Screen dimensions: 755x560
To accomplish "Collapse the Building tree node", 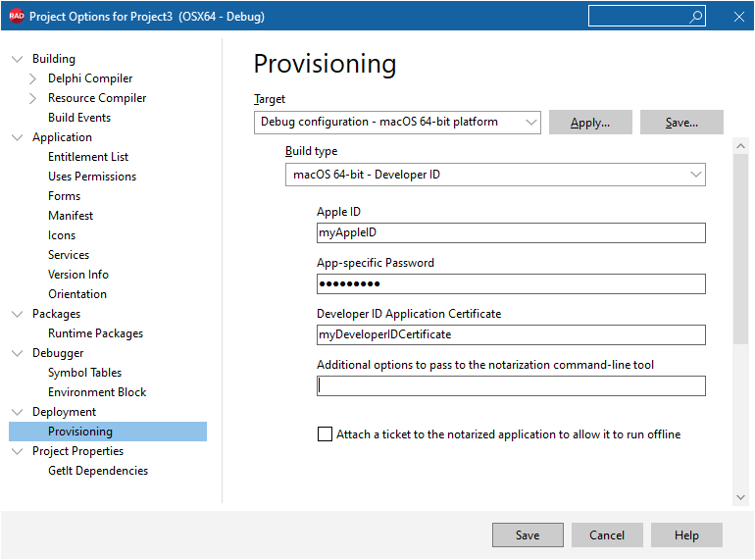I will point(18,59).
